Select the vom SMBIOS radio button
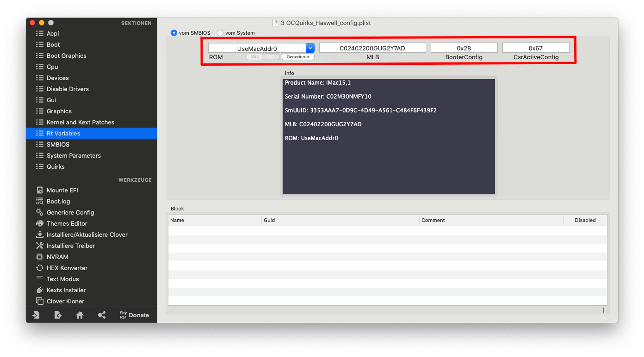This screenshot has width=644, height=357. click(174, 33)
